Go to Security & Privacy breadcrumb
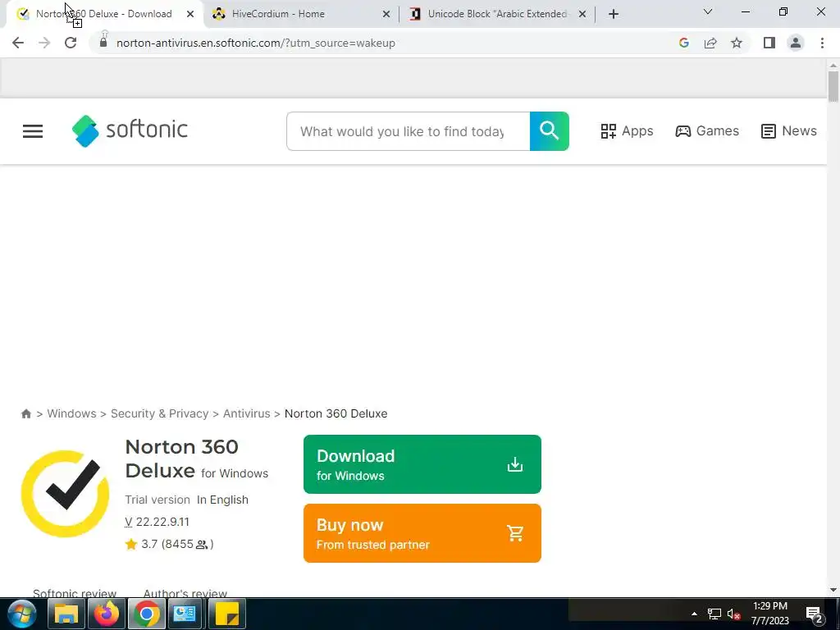The image size is (840, 630). click(160, 413)
